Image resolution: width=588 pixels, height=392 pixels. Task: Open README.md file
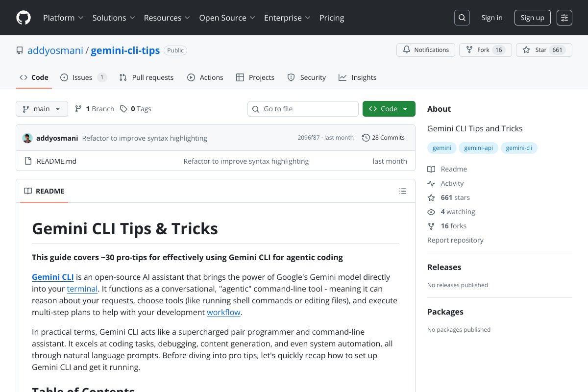click(x=56, y=161)
